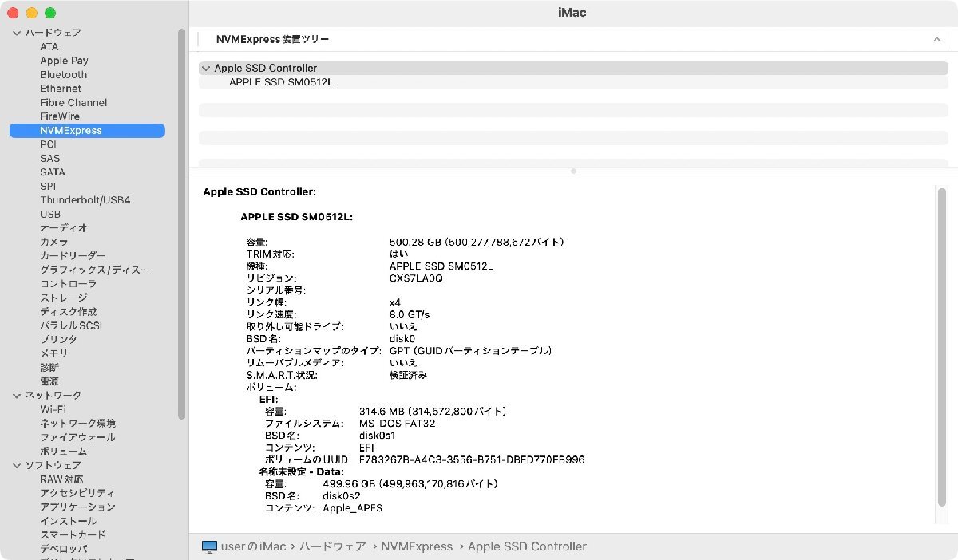Select スマートカード in the sidebar

[x=73, y=535]
